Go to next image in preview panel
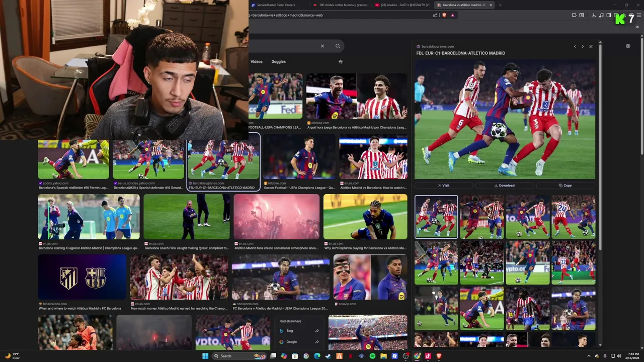The image size is (644, 362). coord(583,46)
